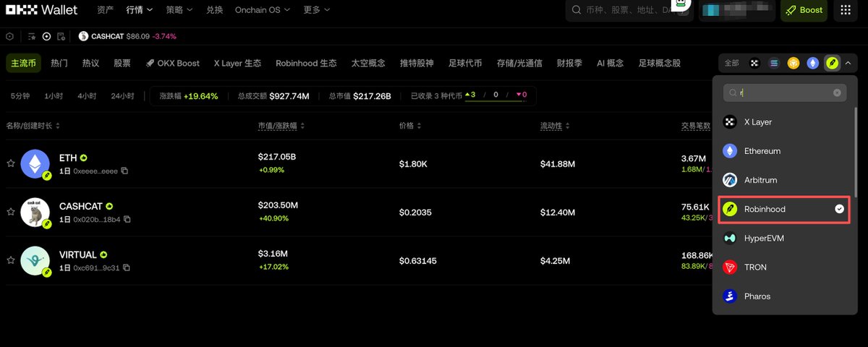Open the starred list icon in ticker bar
This screenshot has width=868, height=347.
[32, 36]
